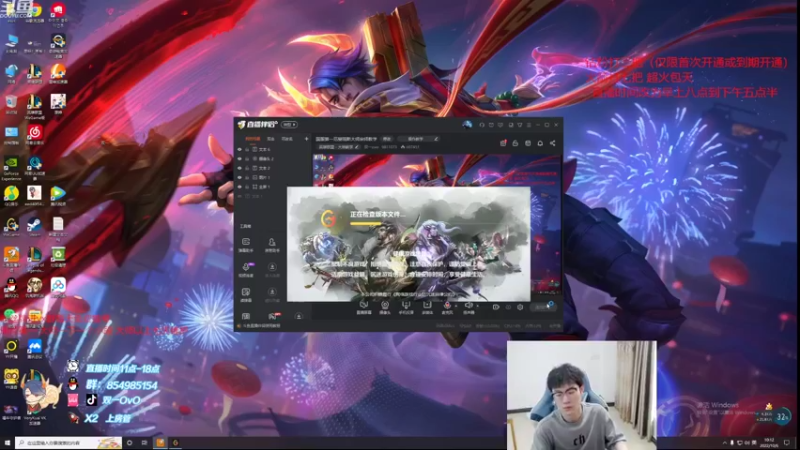Click the microphone icon in bottom toolbar
The height and width of the screenshot is (450, 800).
tap(447, 307)
